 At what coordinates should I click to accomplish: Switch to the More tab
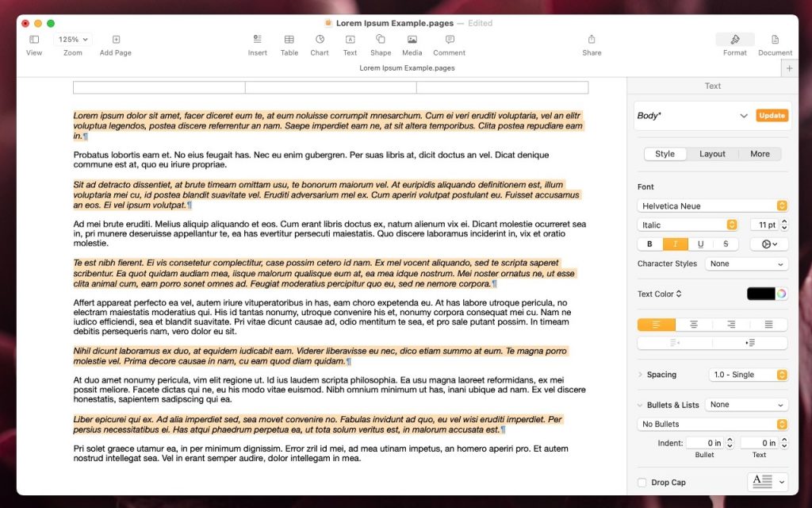click(760, 154)
